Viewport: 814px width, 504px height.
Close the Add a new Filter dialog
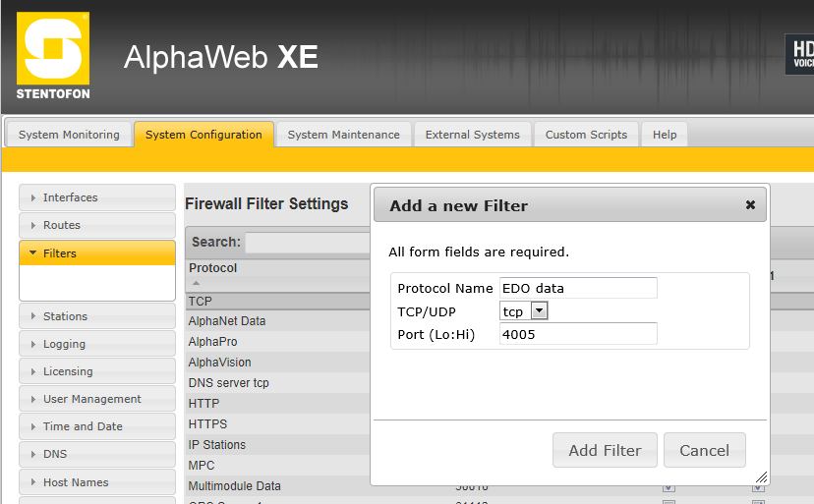click(750, 205)
